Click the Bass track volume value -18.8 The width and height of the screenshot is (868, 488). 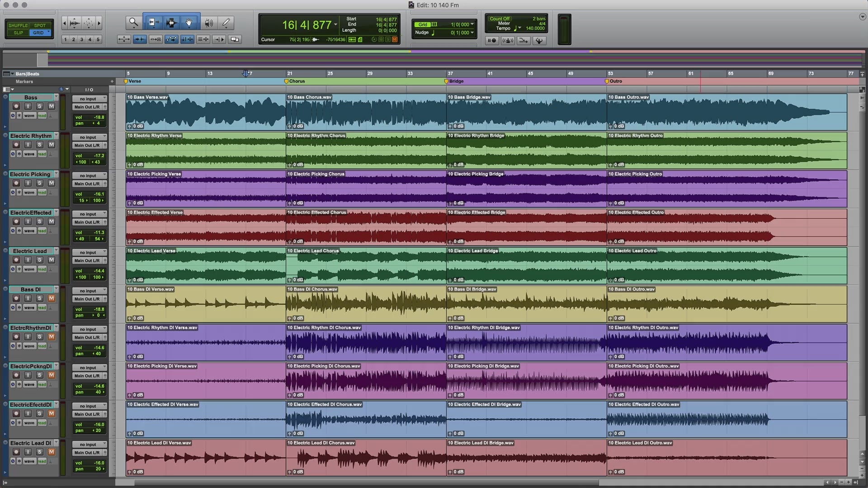[99, 117]
